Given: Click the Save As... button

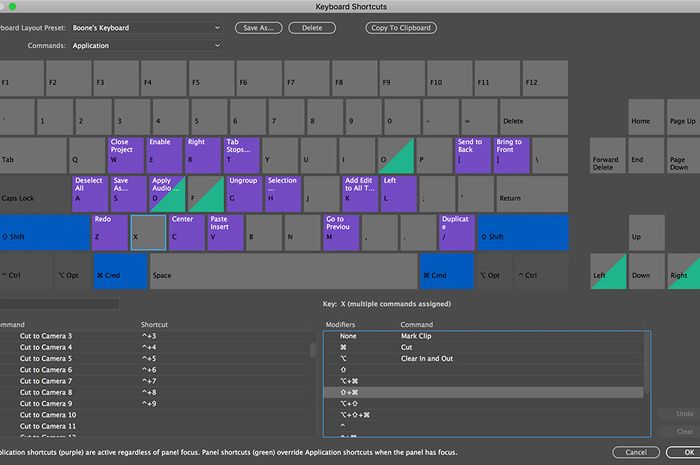Looking at the screenshot, I should coord(259,28).
